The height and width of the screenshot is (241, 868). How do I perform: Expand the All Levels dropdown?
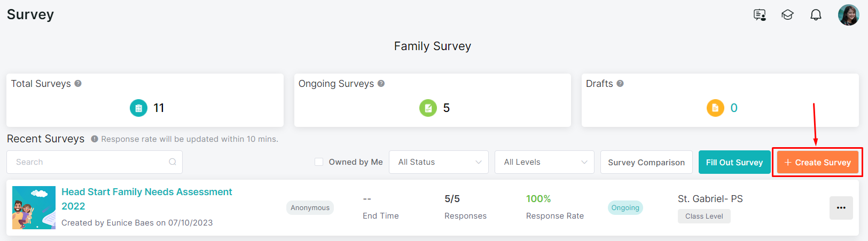tap(545, 162)
